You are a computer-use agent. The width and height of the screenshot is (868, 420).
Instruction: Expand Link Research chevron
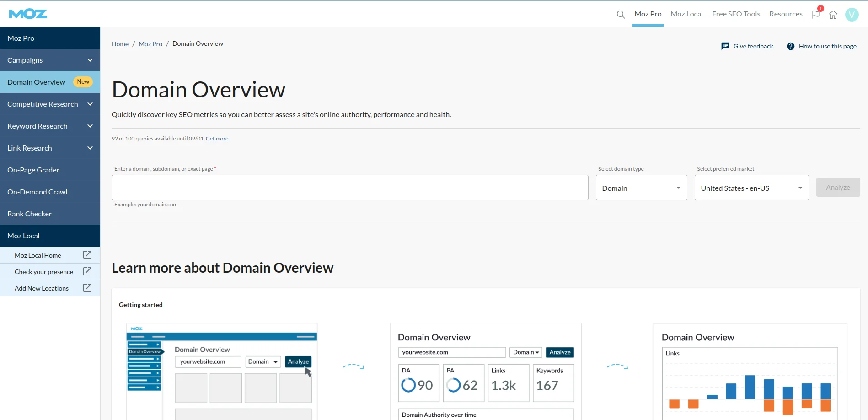click(90, 148)
